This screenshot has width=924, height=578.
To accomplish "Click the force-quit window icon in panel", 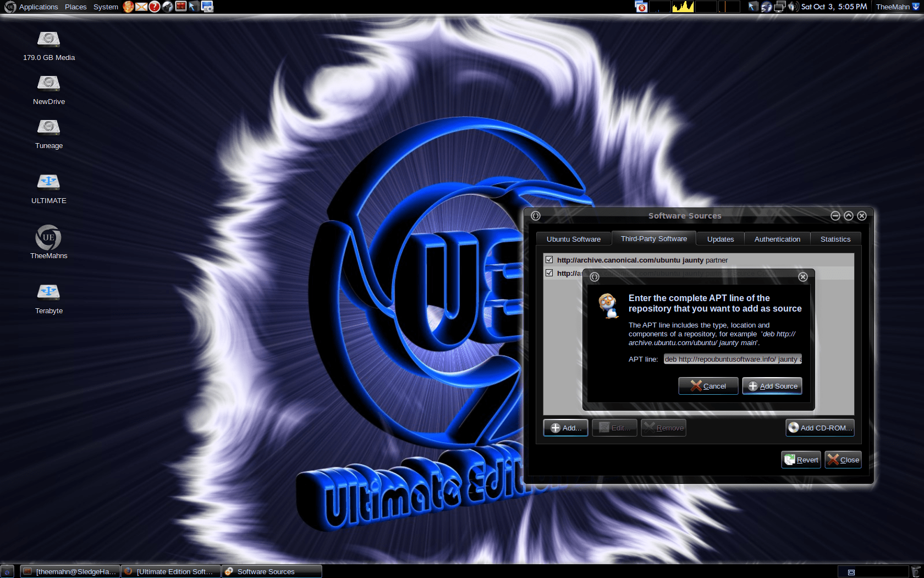I will click(641, 7).
